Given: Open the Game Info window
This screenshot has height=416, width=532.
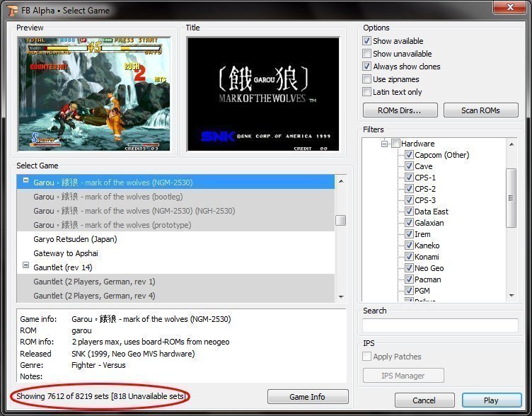Looking at the screenshot, I should click(x=308, y=397).
